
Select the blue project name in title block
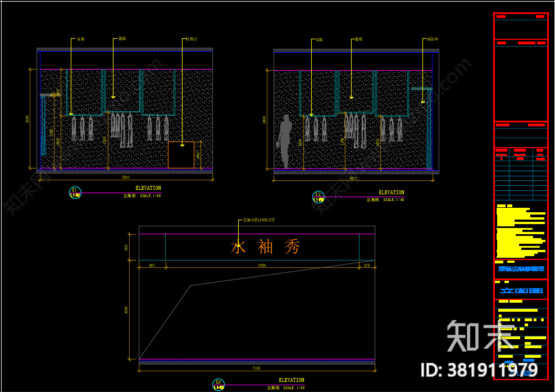(521, 269)
